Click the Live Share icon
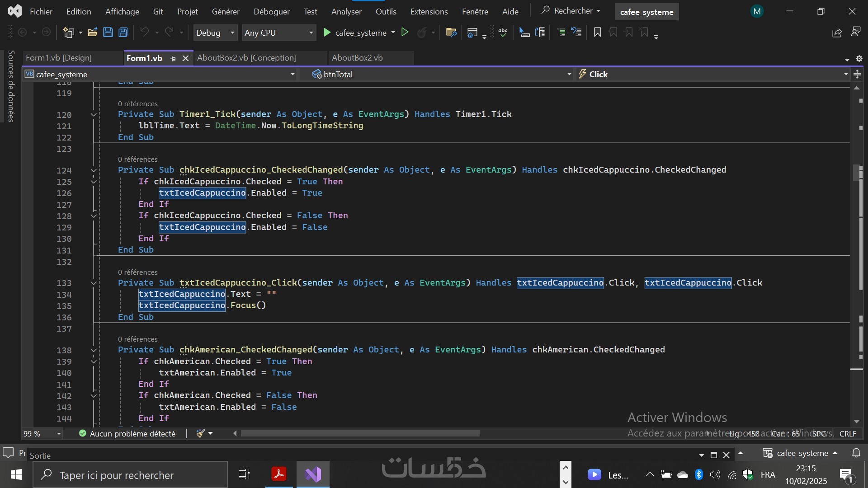The width and height of the screenshot is (868, 488). (x=836, y=33)
